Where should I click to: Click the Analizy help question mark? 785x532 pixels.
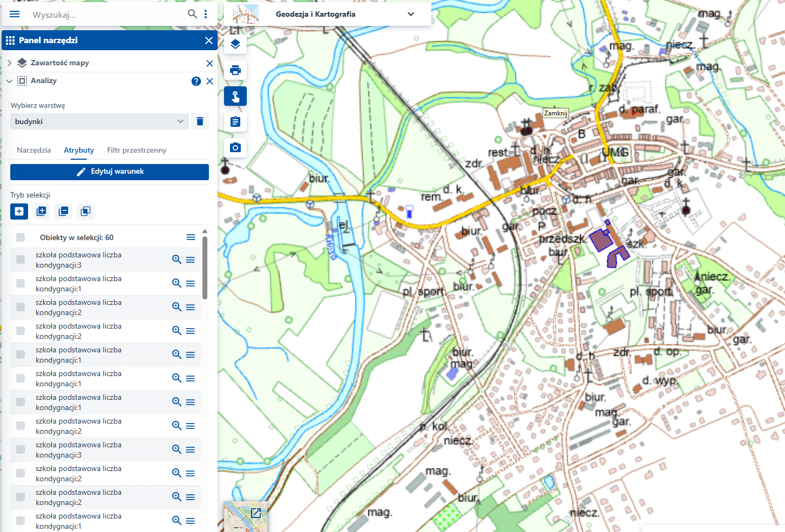196,81
